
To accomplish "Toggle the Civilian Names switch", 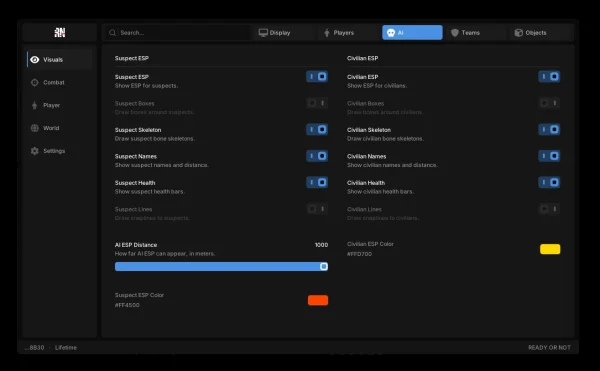I will [549, 156].
